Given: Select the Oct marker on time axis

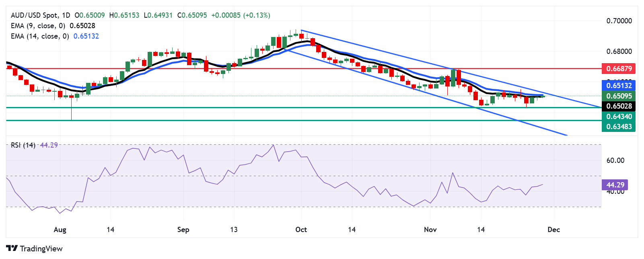Looking at the screenshot, I should (301, 230).
